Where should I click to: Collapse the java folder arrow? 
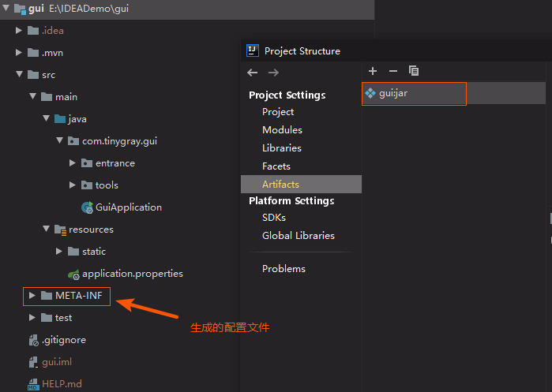[x=46, y=118]
